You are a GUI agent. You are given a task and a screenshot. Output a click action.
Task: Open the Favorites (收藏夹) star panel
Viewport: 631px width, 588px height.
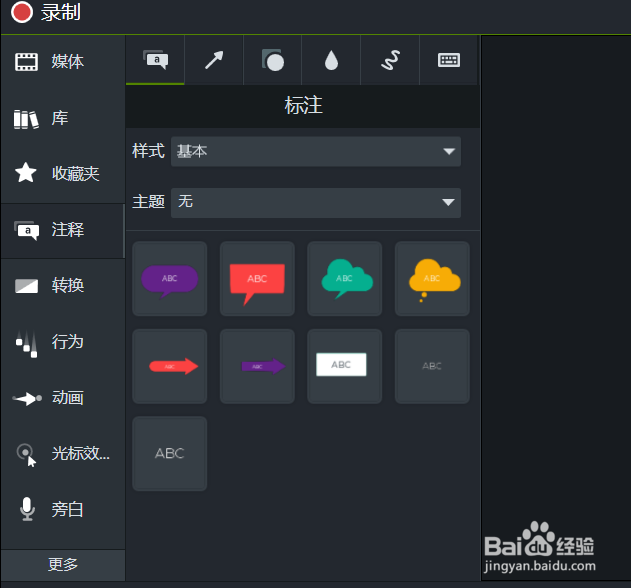(62, 173)
